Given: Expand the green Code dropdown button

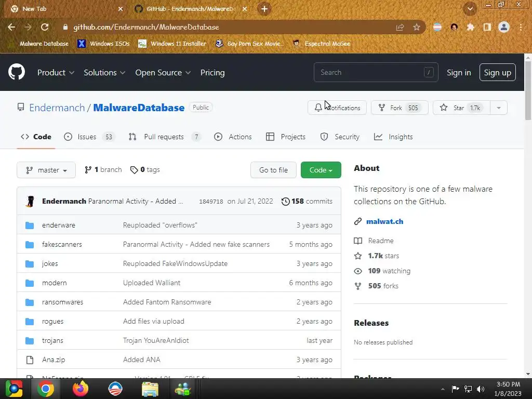Looking at the screenshot, I should pyautogui.click(x=321, y=170).
